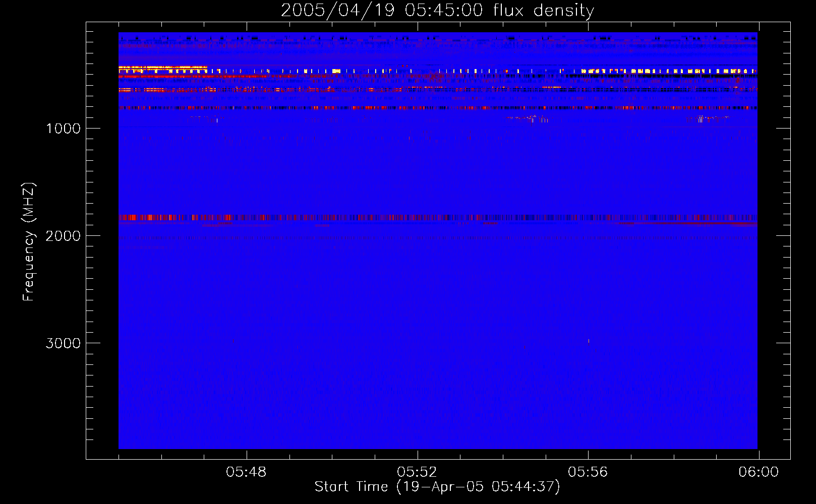Image resolution: width=816 pixels, height=504 pixels.
Task: Click the 05:48 time tick label
Action: pyautogui.click(x=246, y=472)
